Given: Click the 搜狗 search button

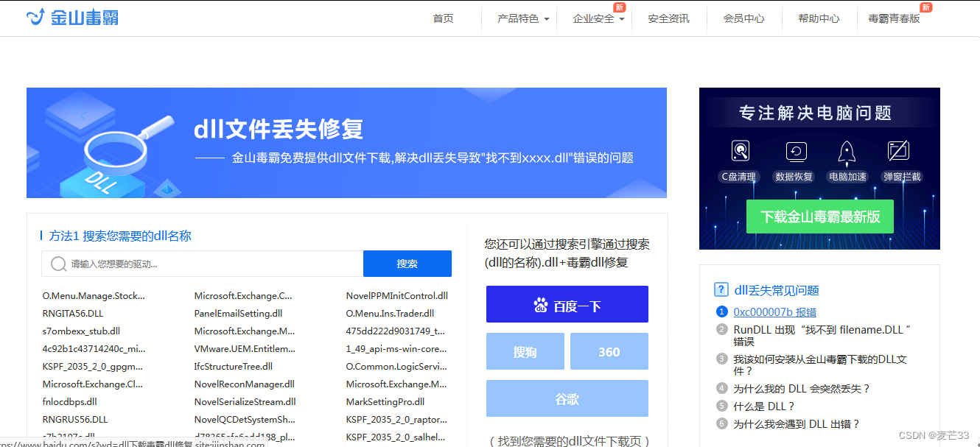Looking at the screenshot, I should coord(525,351).
